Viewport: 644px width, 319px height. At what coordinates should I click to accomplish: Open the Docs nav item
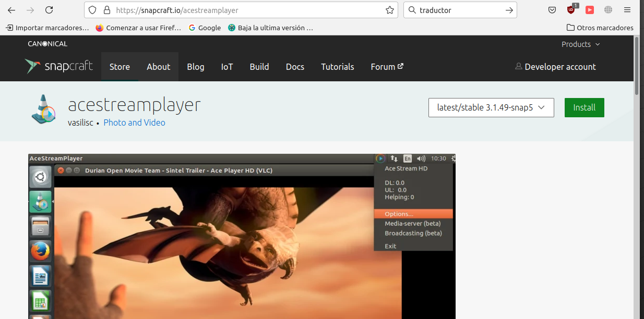295,67
